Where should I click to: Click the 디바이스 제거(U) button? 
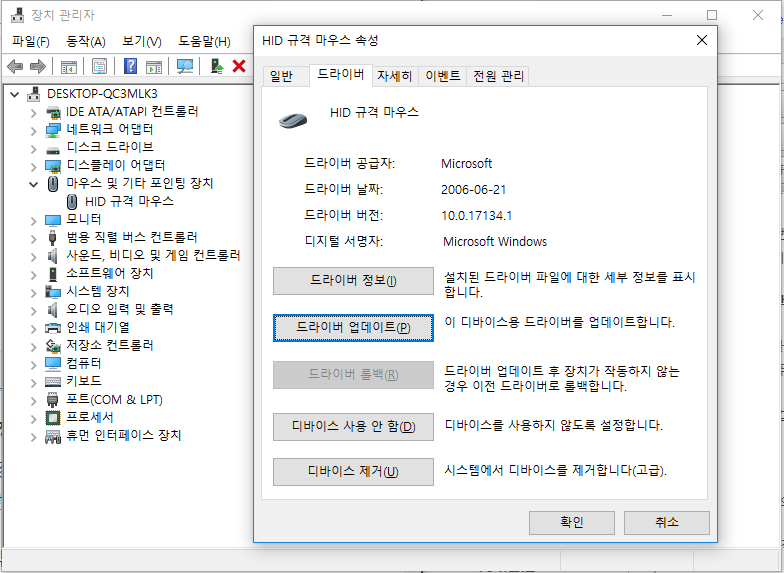pyautogui.click(x=353, y=472)
